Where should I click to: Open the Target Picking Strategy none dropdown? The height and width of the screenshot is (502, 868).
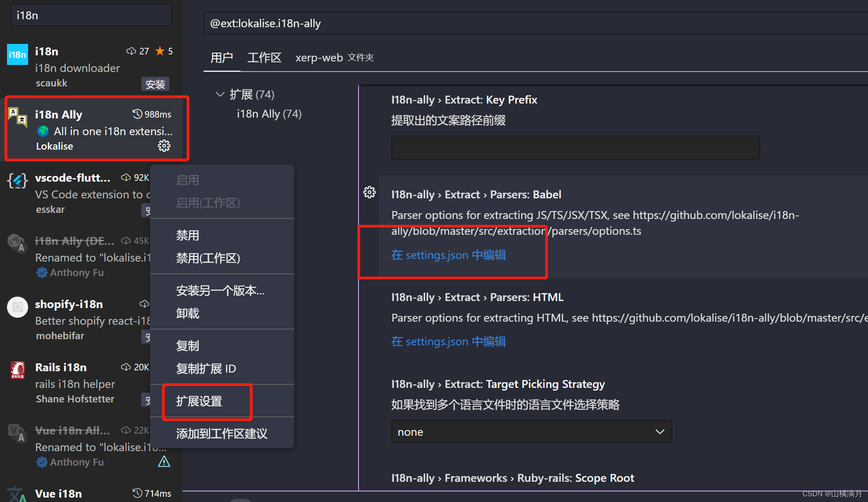point(531,432)
